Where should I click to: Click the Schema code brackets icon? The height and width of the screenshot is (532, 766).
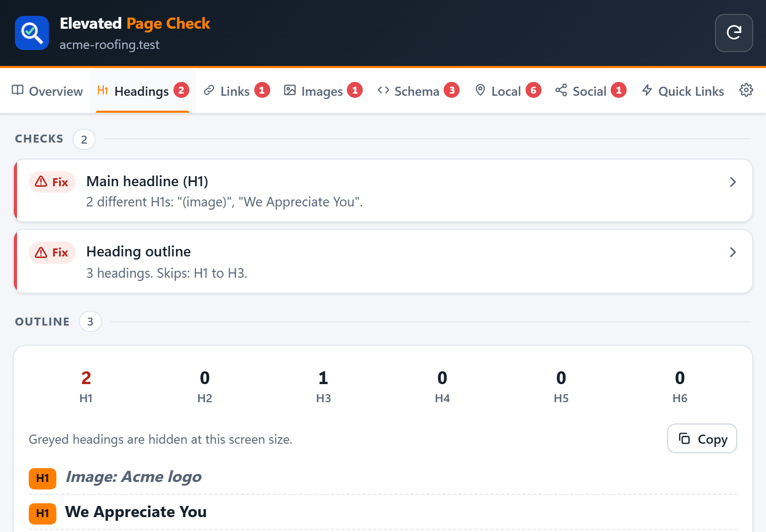pos(384,90)
